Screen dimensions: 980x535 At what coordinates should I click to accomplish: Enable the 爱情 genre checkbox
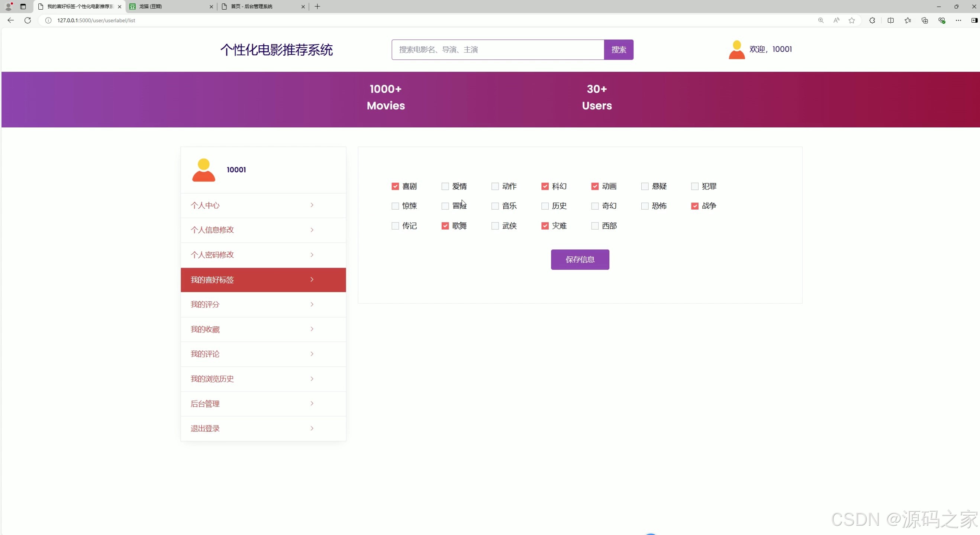coord(445,186)
